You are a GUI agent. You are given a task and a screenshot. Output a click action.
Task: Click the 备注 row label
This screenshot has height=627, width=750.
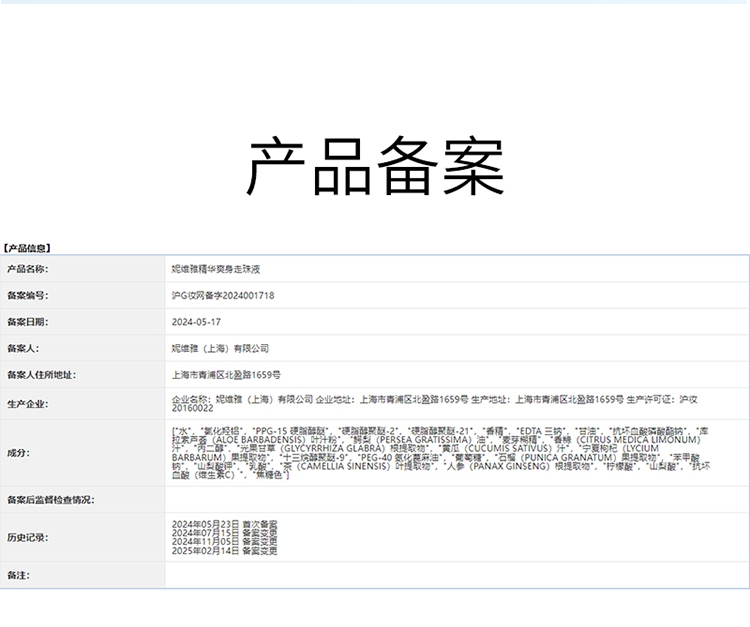tap(18, 575)
